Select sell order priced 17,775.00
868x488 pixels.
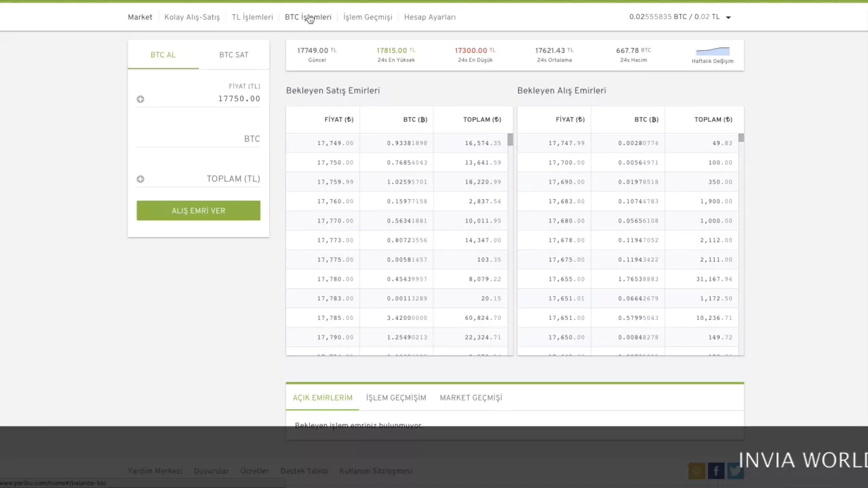397,260
